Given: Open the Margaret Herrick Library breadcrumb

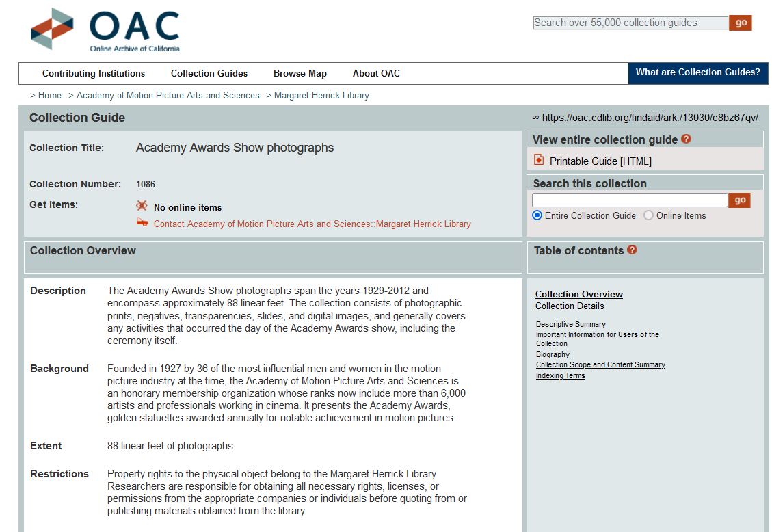Looking at the screenshot, I should 321,96.
